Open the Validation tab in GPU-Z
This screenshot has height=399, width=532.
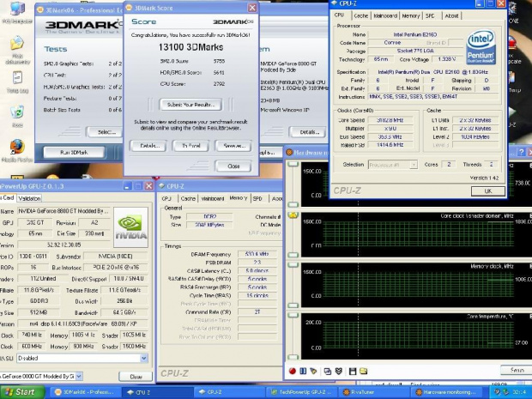coord(29,198)
